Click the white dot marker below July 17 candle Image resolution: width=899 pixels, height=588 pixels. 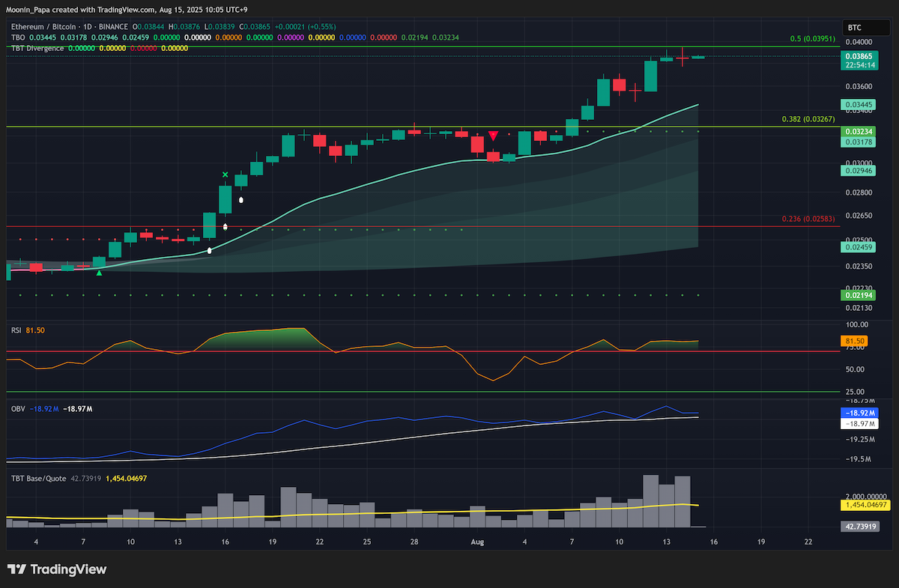[241, 200]
